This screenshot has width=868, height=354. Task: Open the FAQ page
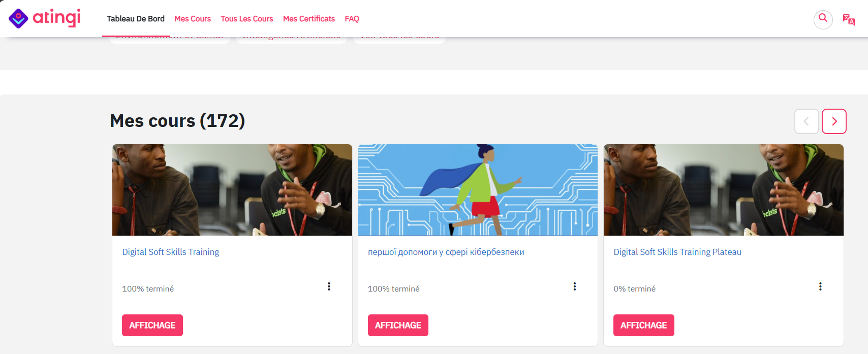(x=352, y=19)
